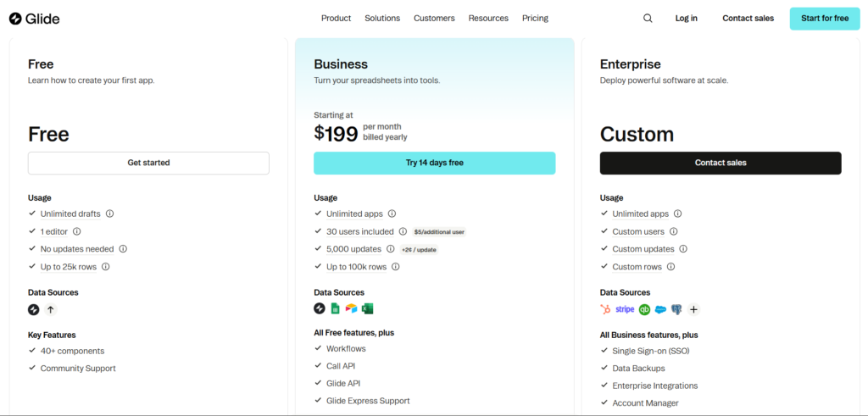Click the QuickBooks data source icon

pos(644,310)
